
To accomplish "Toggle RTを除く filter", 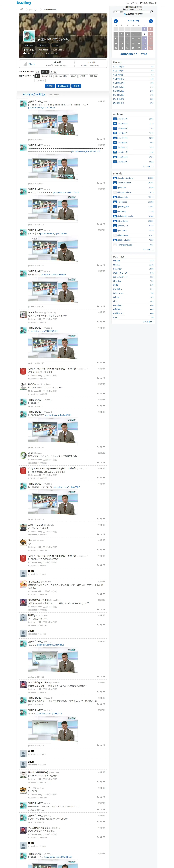I will [83, 76].
